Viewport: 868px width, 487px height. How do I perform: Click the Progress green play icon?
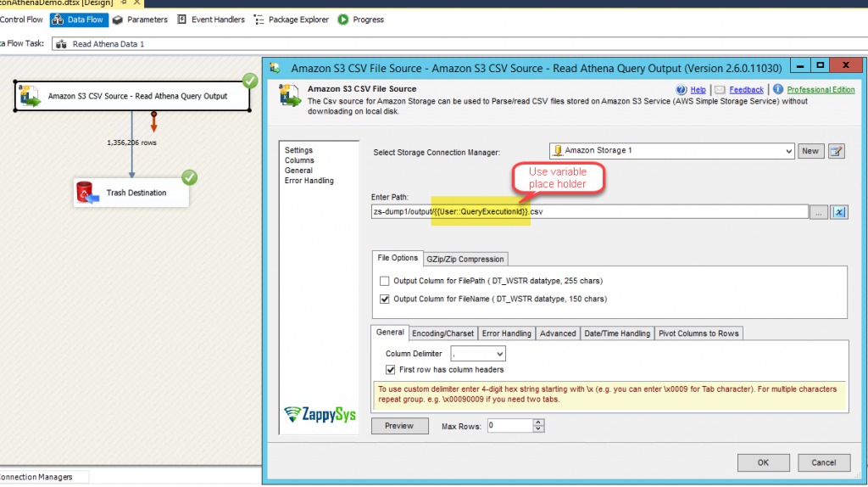click(x=343, y=20)
